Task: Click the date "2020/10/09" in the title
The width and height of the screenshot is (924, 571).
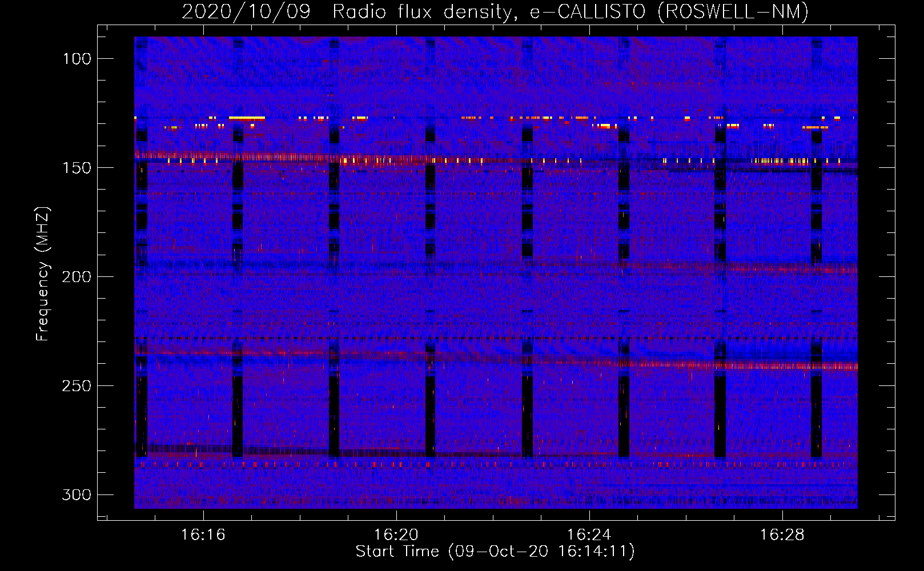Action: pyautogui.click(x=246, y=11)
